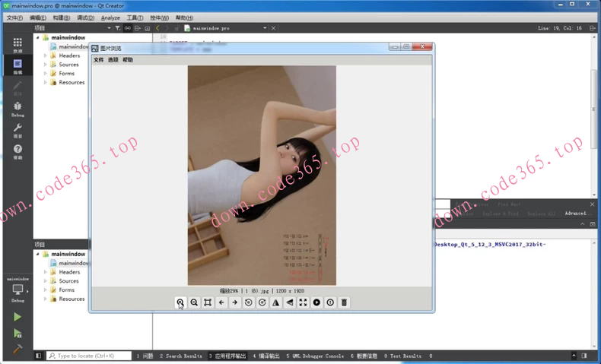Delete current image with trash icon
The height and width of the screenshot is (364, 601).
344,302
